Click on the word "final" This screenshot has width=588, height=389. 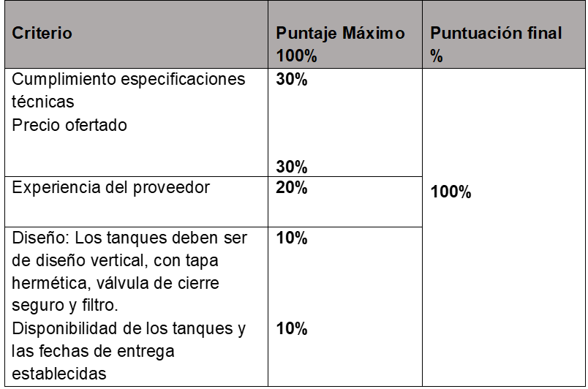pos(543,34)
